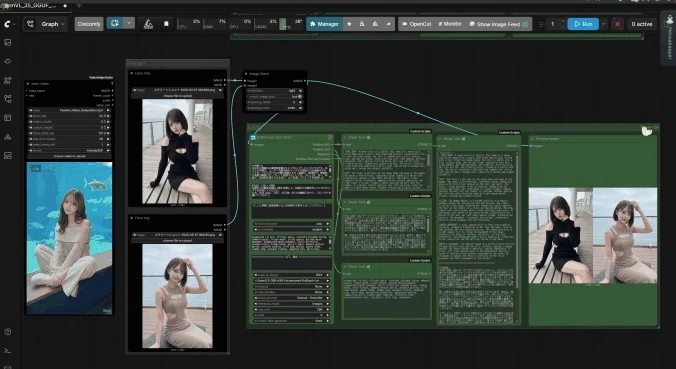Open the circular-arrows history sidebar icon
The height and width of the screenshot is (369, 676).
[8, 61]
